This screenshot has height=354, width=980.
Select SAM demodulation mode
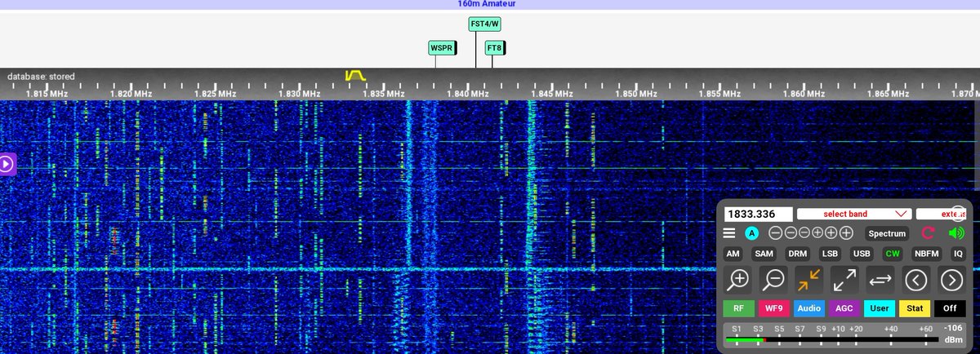[x=762, y=254]
